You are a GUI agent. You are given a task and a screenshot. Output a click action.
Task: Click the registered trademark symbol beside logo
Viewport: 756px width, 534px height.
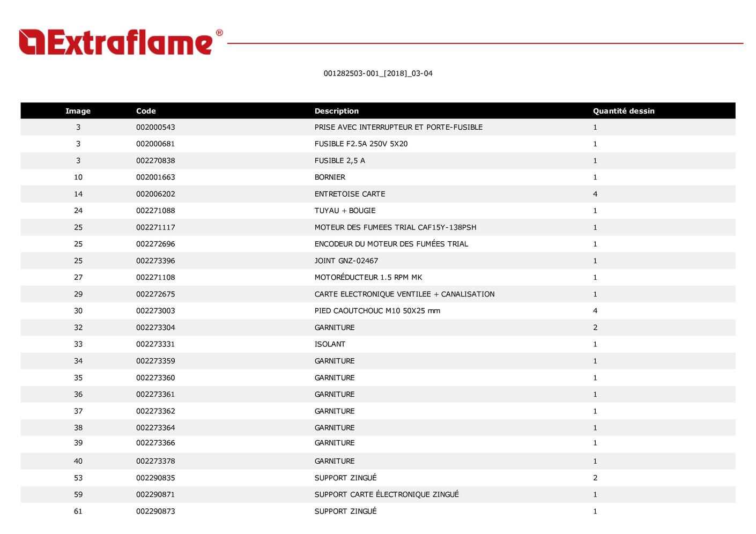pyautogui.click(x=219, y=33)
